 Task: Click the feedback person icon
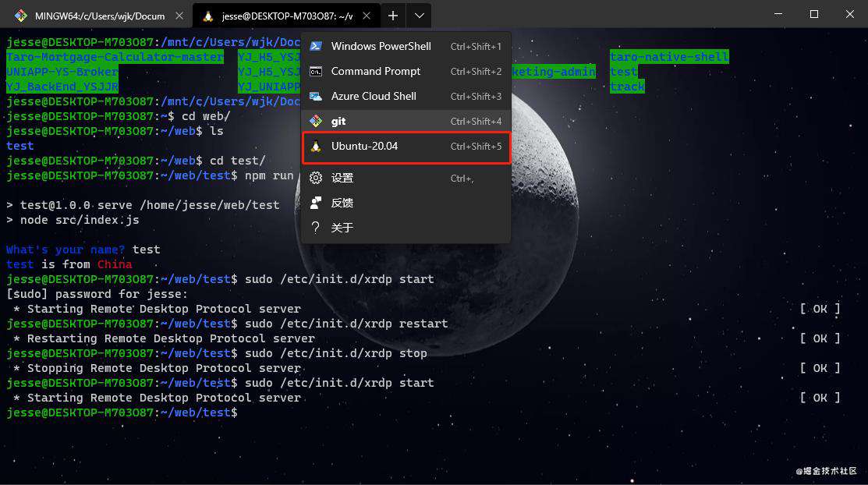(x=316, y=203)
